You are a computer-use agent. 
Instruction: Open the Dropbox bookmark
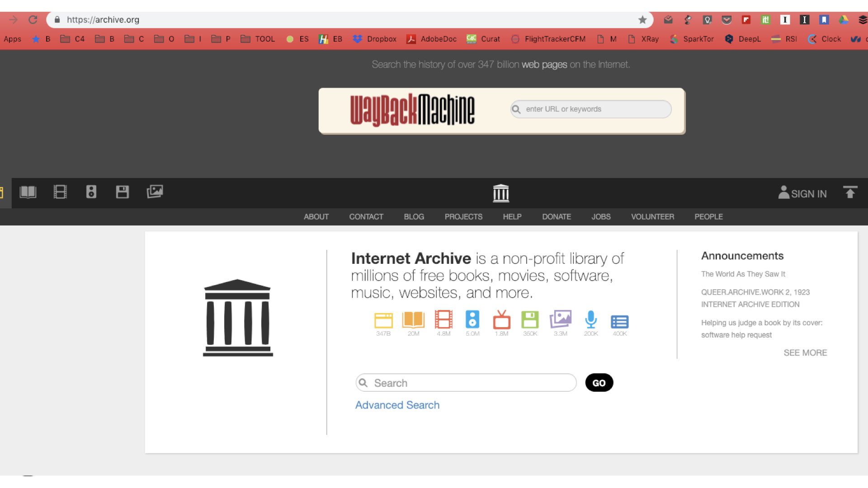(x=375, y=39)
